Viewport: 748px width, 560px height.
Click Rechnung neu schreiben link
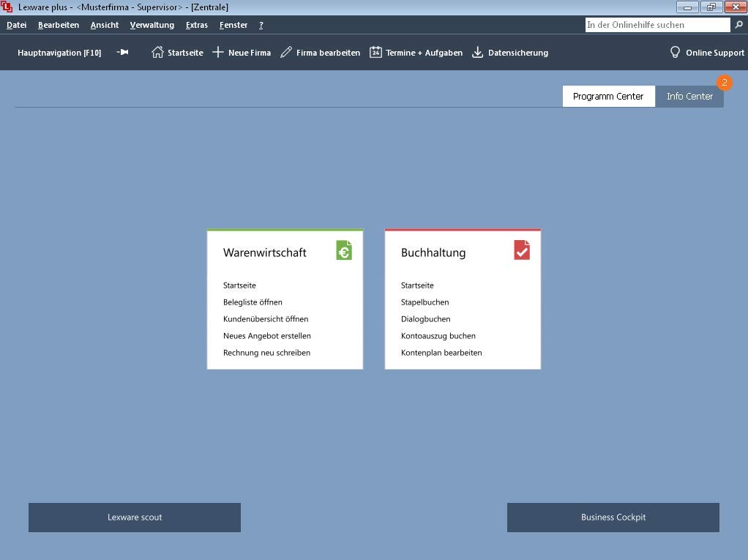266,353
